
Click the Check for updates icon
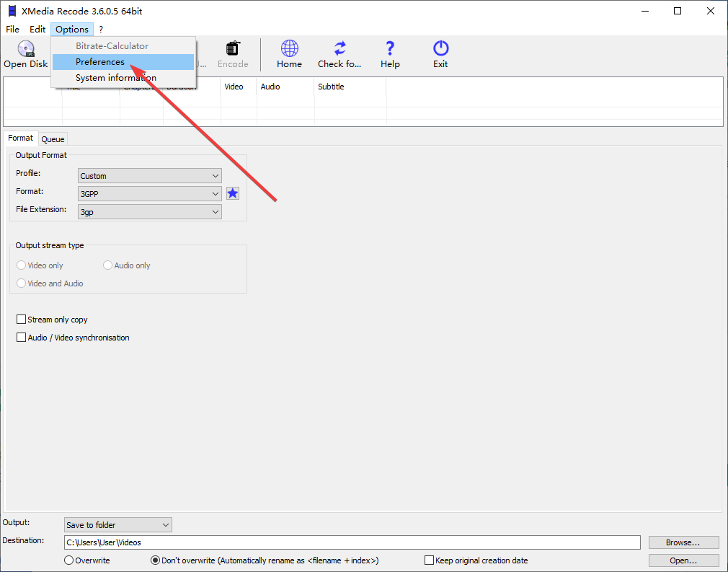click(340, 48)
